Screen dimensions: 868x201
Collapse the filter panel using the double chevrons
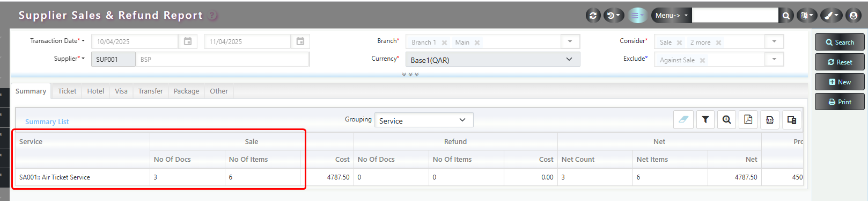[410, 75]
